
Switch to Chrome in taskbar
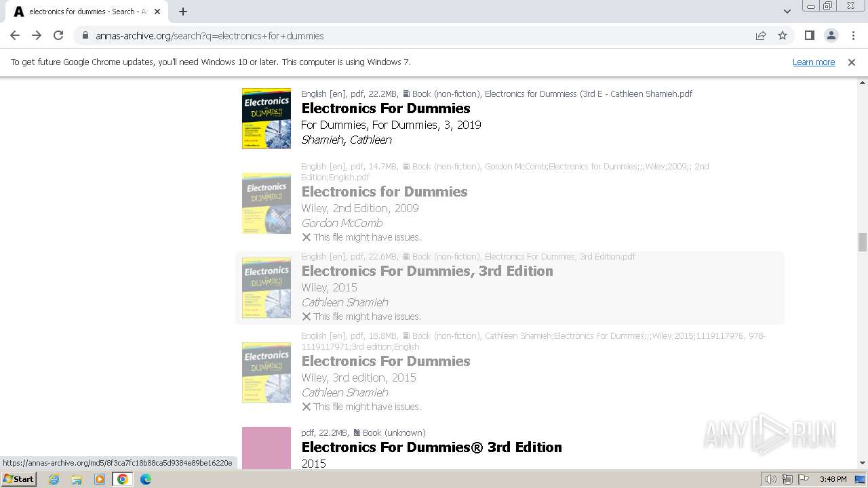click(x=123, y=479)
